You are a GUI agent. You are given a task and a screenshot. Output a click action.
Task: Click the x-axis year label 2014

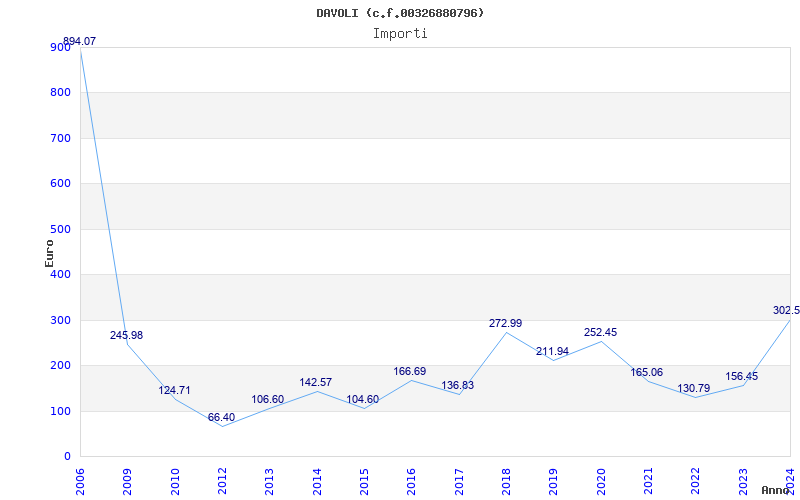coord(317,482)
